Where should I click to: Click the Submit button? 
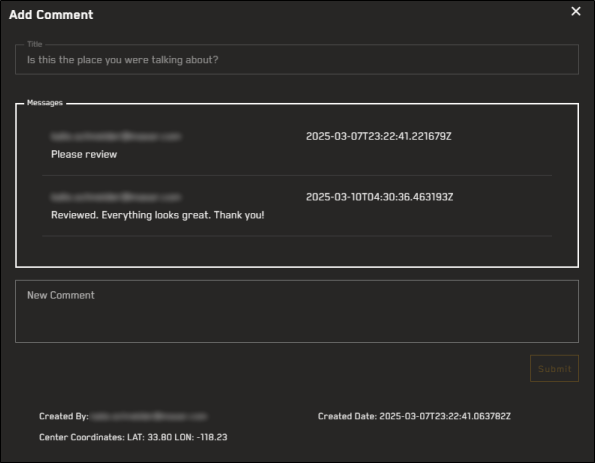[554, 369]
